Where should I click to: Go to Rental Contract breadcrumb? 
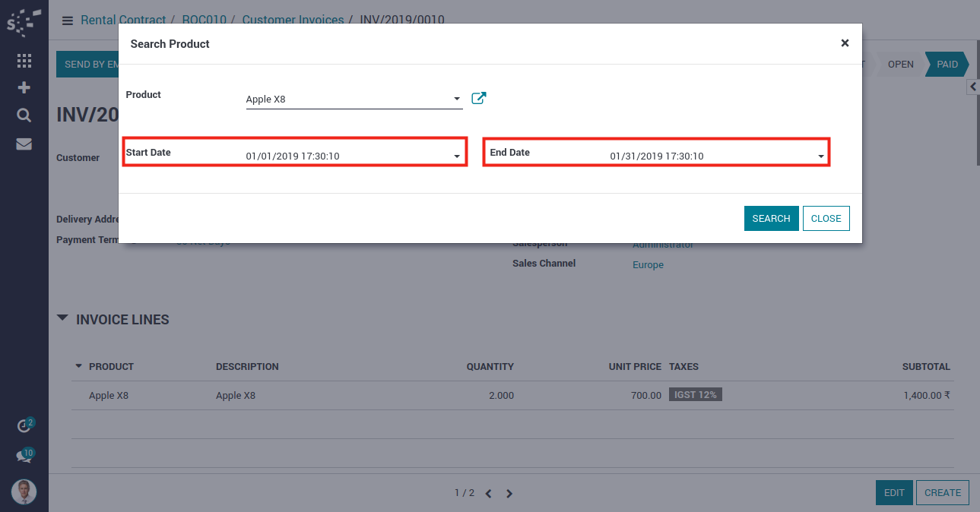click(123, 20)
